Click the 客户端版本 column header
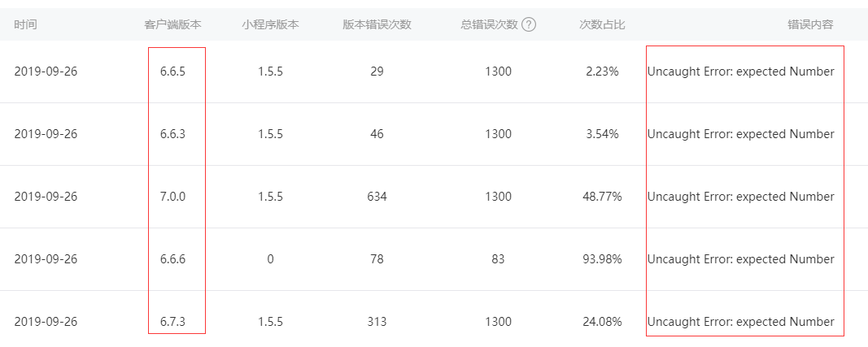The width and height of the screenshot is (868, 347). coord(172,24)
